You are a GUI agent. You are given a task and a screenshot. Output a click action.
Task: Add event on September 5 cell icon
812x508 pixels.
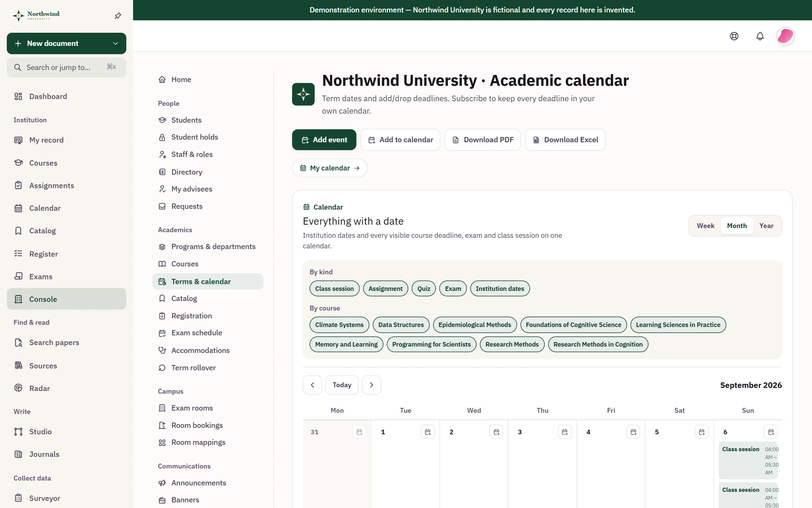(702, 432)
